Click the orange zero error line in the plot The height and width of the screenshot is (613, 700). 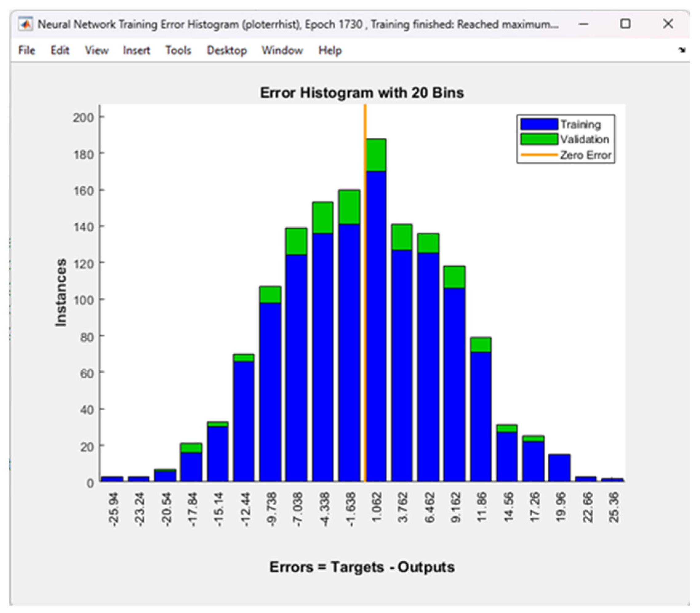click(365, 293)
